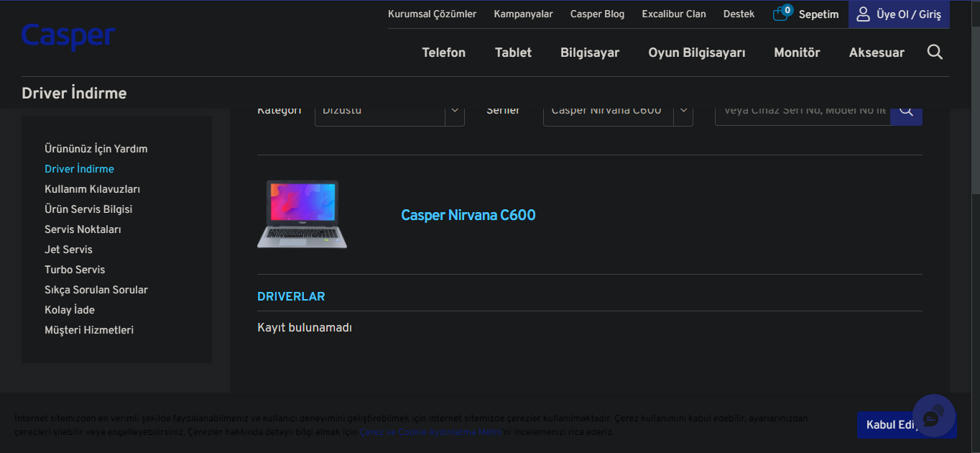
Task: Select Ürününüz İçin Yardım in sidebar
Action: coord(96,149)
